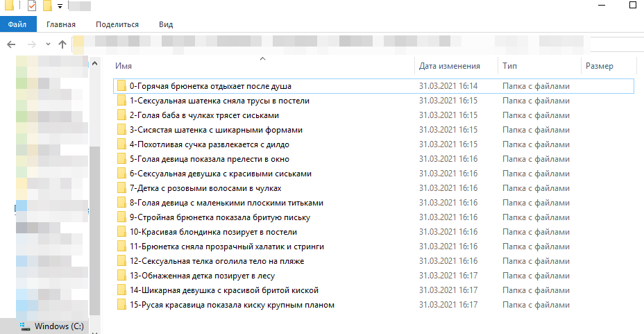Maximize the Explorer window
The height and width of the screenshot is (334, 644).
(x=633, y=5)
